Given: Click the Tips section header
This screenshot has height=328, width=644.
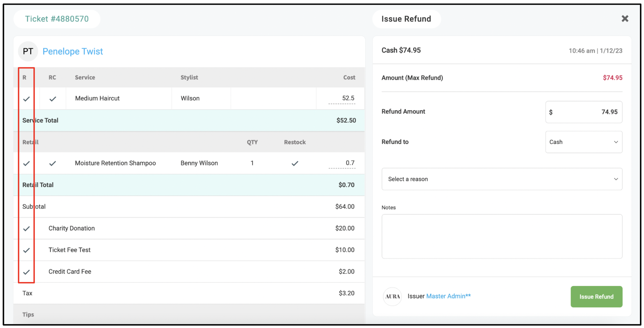Looking at the screenshot, I should [x=28, y=315].
